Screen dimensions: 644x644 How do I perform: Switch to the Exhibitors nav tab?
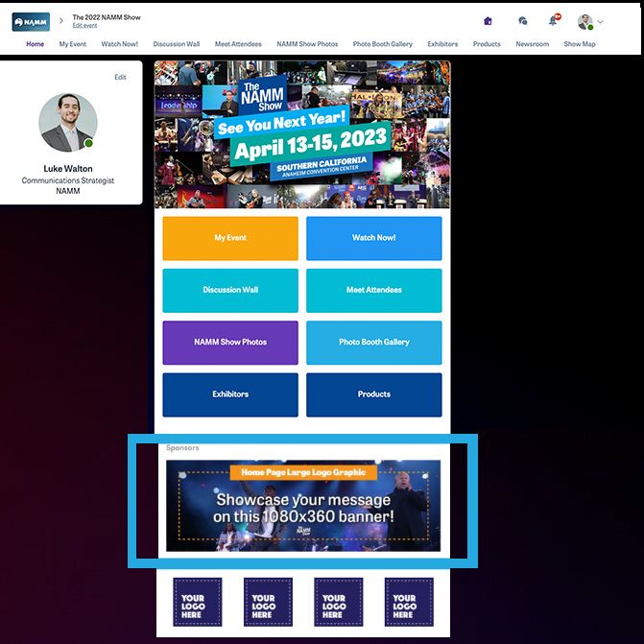[x=442, y=44]
